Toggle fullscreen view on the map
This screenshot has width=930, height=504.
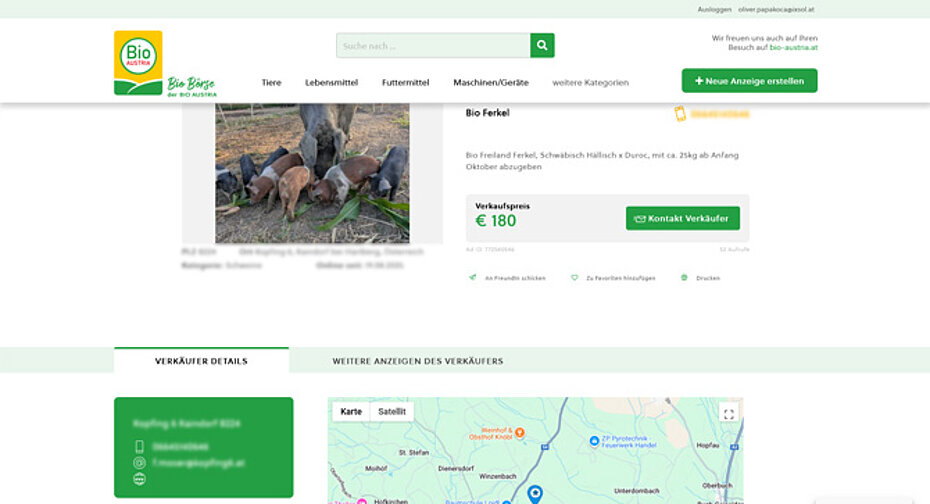728,413
